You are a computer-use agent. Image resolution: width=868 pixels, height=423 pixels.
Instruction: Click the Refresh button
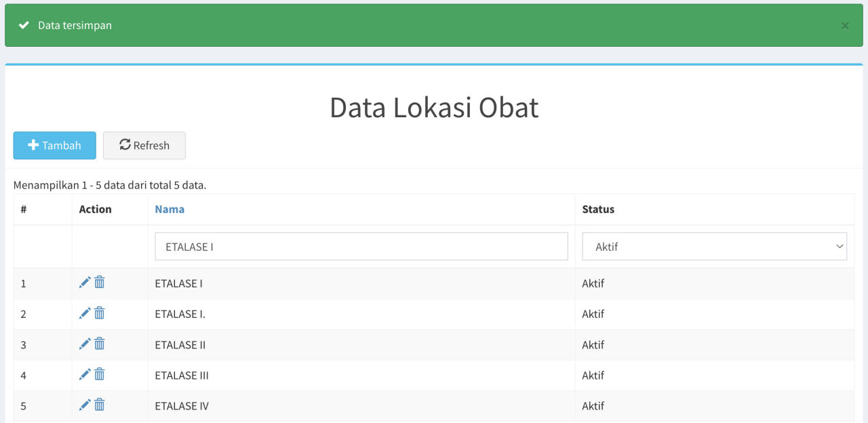pos(144,146)
